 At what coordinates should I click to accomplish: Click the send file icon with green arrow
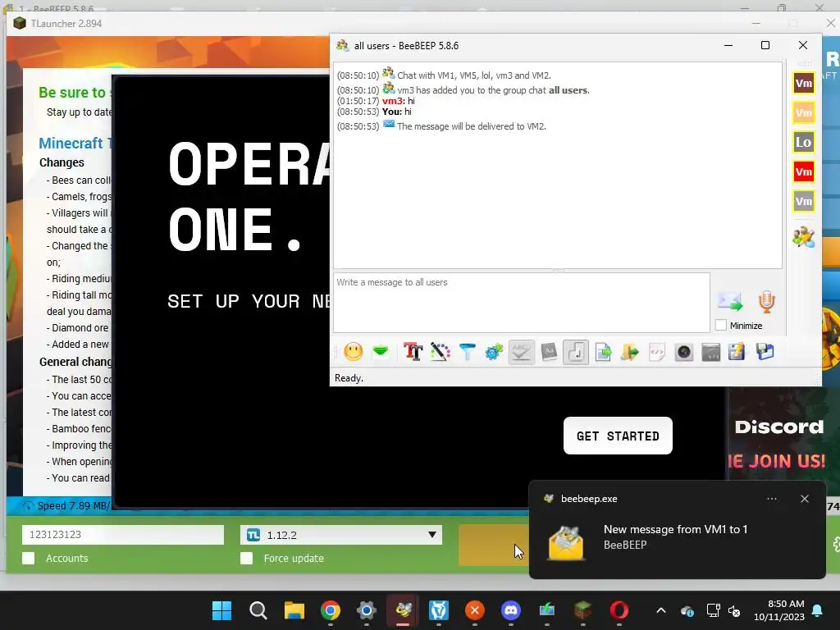click(x=603, y=352)
